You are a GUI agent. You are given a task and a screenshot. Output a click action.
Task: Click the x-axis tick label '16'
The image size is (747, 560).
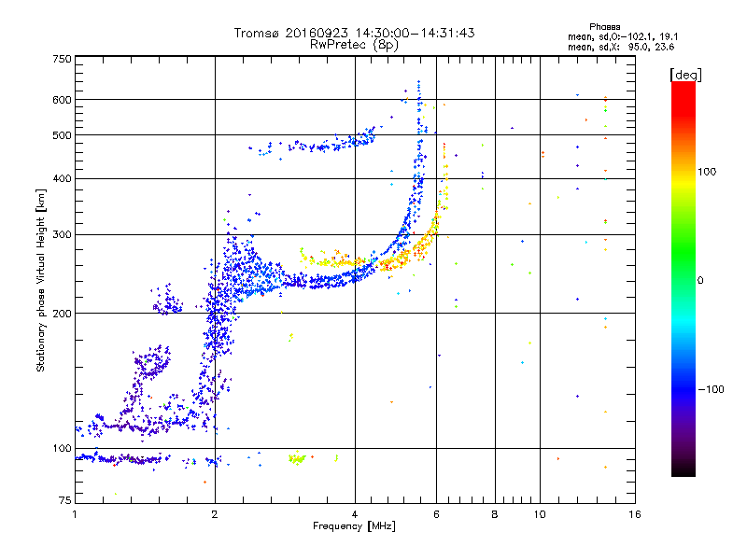point(635,514)
